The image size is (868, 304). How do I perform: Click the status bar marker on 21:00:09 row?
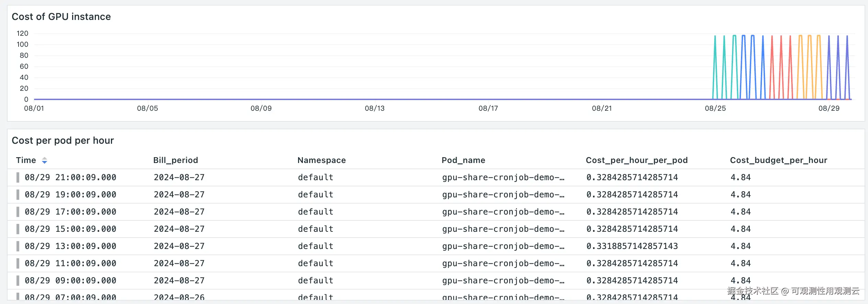click(18, 177)
